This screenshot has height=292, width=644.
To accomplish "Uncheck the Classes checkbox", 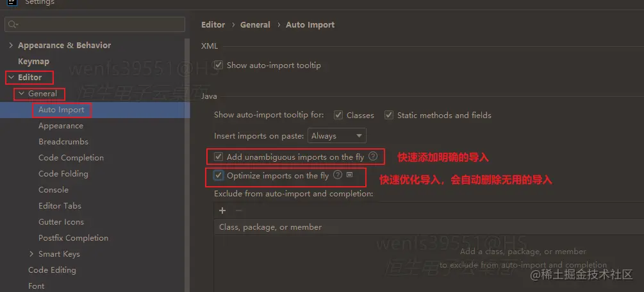I will coord(338,115).
